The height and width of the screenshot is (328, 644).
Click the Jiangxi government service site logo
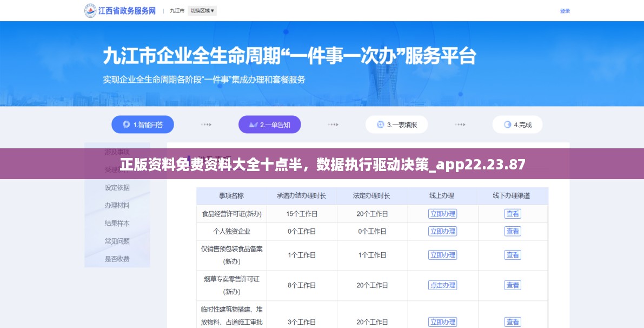click(120, 11)
